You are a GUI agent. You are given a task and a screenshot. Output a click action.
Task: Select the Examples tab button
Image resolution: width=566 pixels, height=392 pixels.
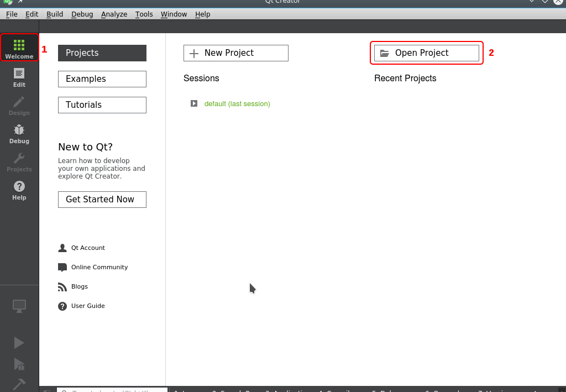point(102,79)
